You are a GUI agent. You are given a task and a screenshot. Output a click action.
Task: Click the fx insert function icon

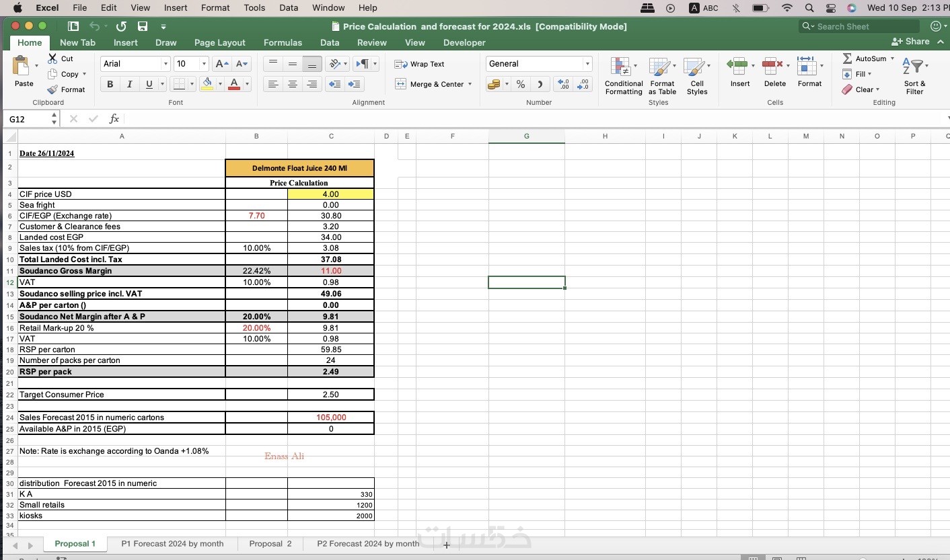pyautogui.click(x=114, y=119)
